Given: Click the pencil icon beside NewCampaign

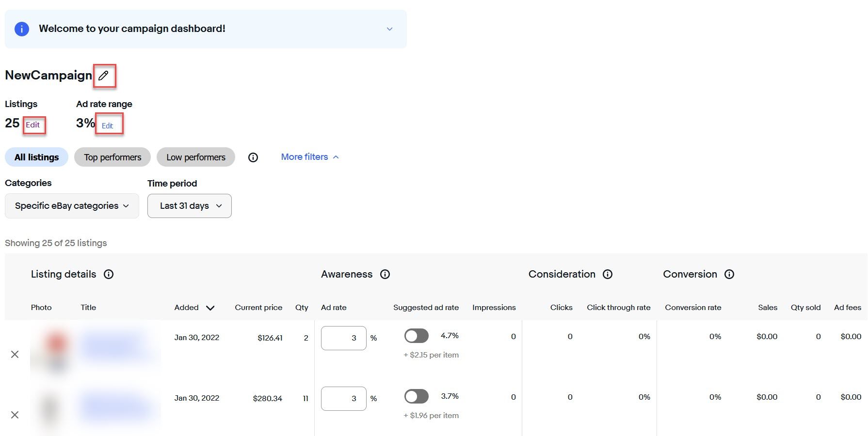Looking at the screenshot, I should coord(103,76).
